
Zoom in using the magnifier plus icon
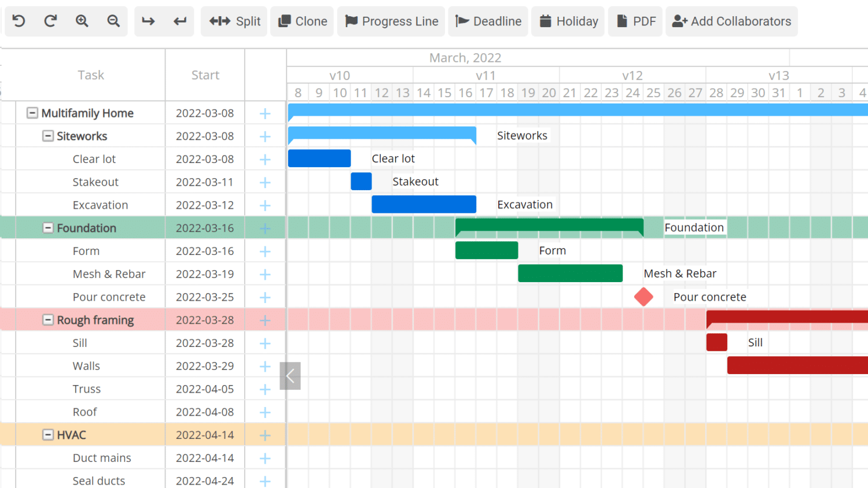coord(82,21)
